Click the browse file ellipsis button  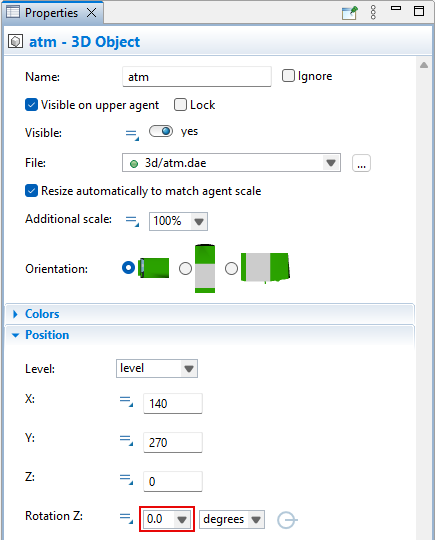pyautogui.click(x=361, y=163)
